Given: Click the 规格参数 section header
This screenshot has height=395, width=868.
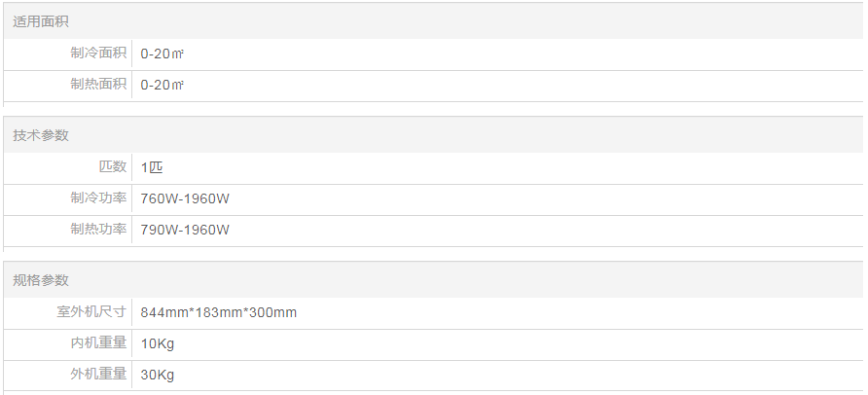Looking at the screenshot, I should [x=41, y=280].
